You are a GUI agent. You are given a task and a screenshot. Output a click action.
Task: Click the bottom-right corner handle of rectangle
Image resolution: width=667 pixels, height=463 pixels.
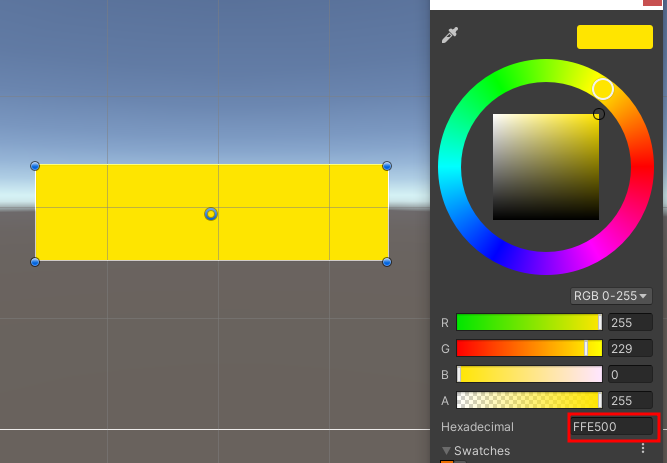(387, 262)
